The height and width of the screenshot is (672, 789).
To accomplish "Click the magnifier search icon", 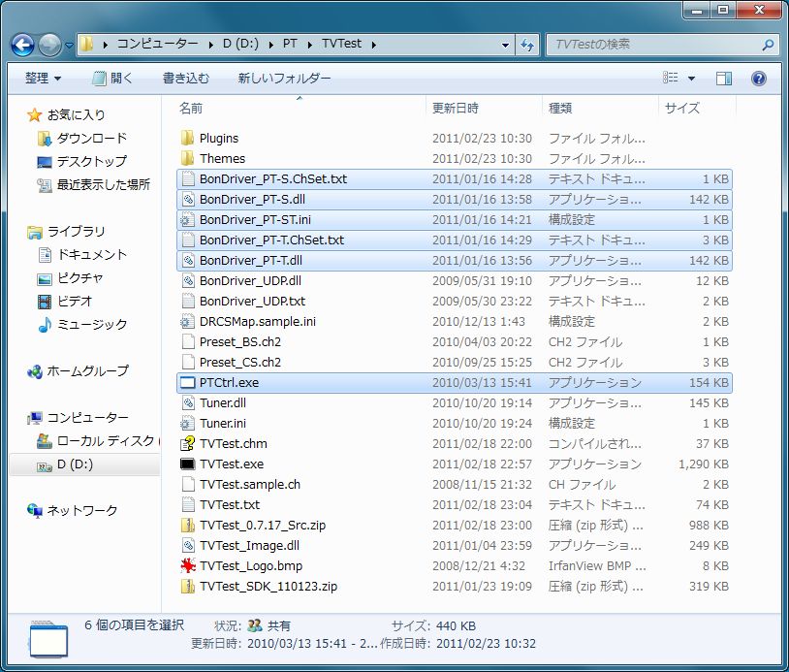I will (x=768, y=45).
